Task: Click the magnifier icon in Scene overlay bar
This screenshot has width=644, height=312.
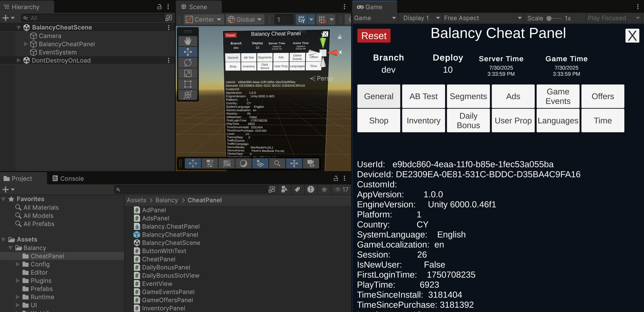Action: tap(277, 163)
